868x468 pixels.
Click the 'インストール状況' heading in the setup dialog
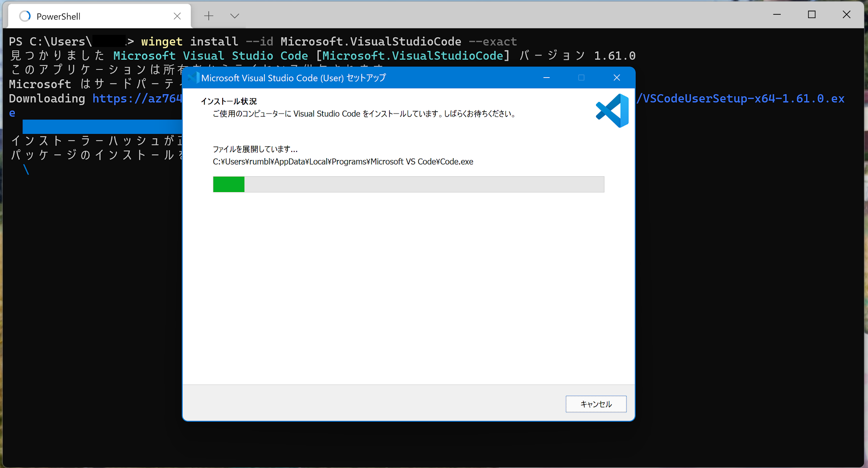pos(229,101)
